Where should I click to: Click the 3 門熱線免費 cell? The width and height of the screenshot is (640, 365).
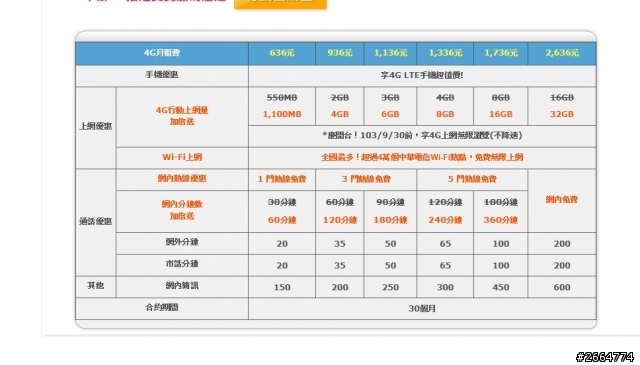click(x=366, y=179)
